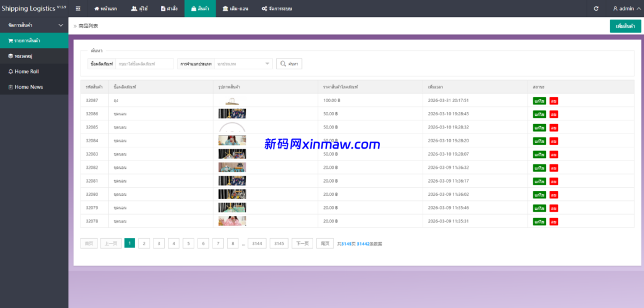This screenshot has height=308, width=644.
Task: Click the 尾页 last page button
Action: [x=325, y=243]
